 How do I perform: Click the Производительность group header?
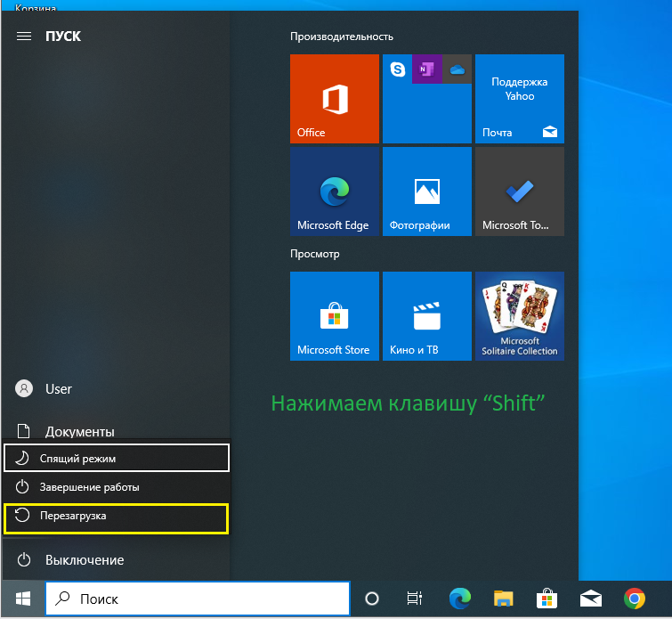pos(342,37)
